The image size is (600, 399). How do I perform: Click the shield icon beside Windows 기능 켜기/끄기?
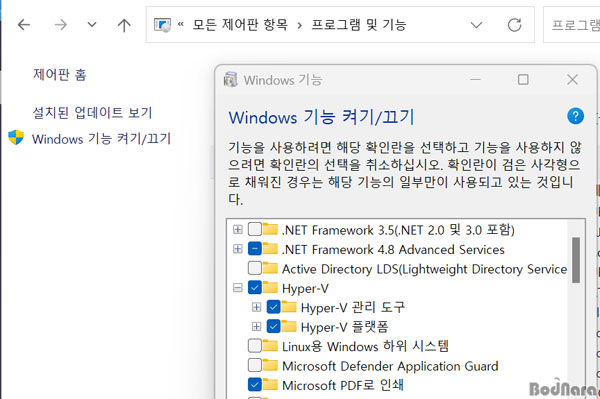[16, 137]
